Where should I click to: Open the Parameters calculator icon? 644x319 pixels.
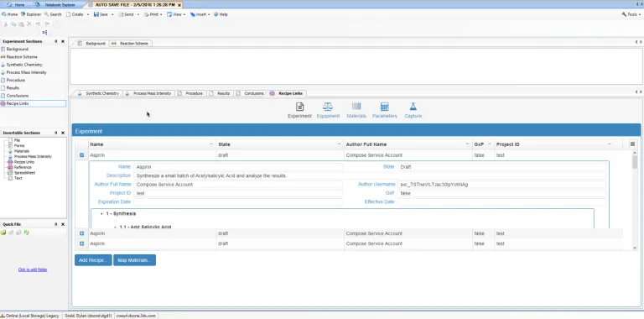[x=384, y=107]
